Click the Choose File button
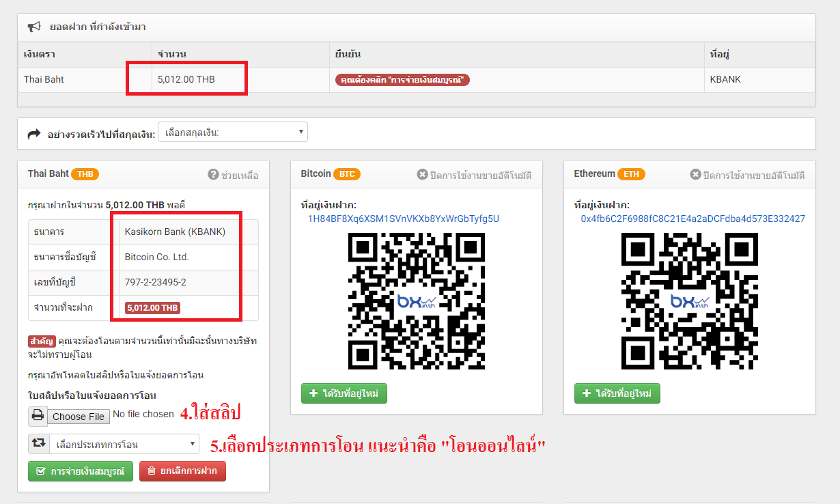This screenshot has height=504, width=840. (79, 416)
